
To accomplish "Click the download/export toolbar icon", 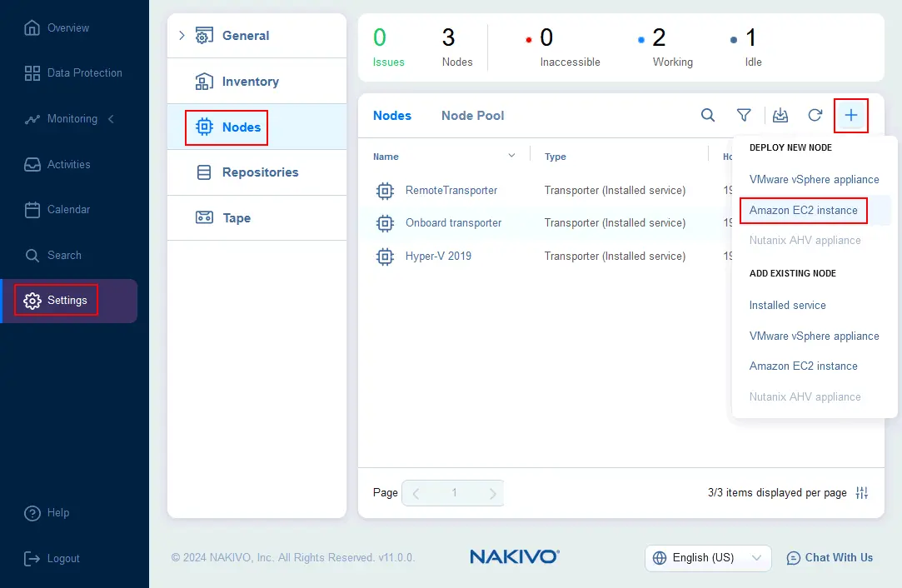I will 780,115.
